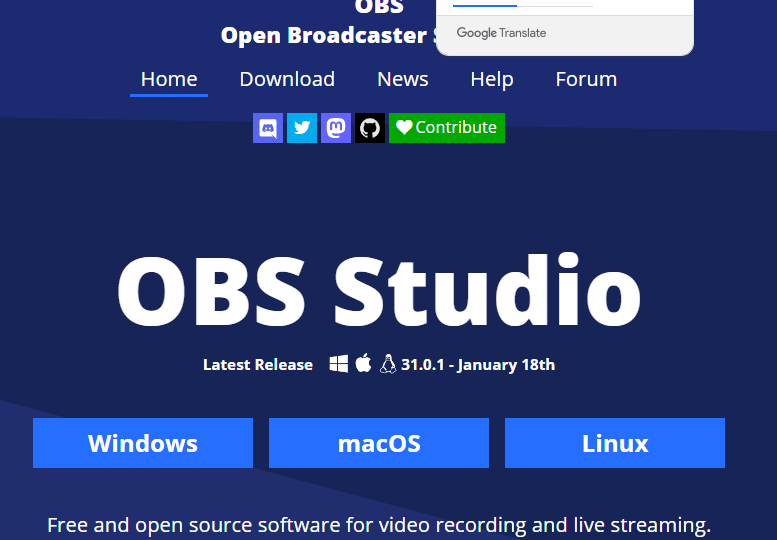The width and height of the screenshot is (777, 540).
Task: Click the Latest Release label
Action: click(x=258, y=365)
